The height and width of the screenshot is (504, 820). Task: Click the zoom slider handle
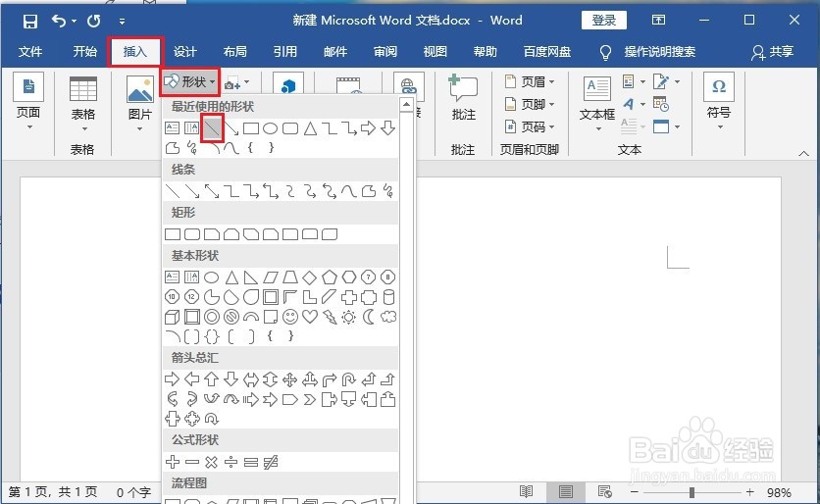(692, 492)
